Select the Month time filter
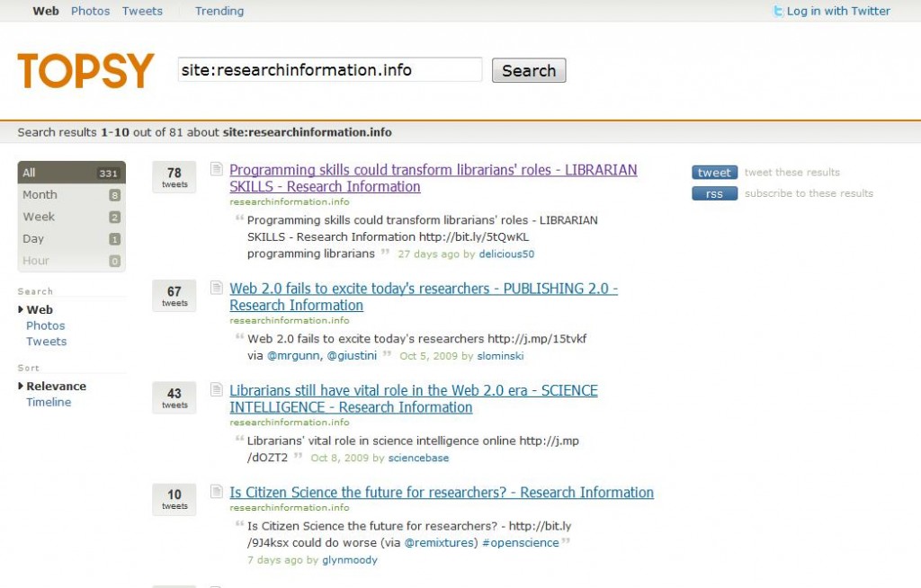The width and height of the screenshot is (921, 588). click(x=72, y=195)
